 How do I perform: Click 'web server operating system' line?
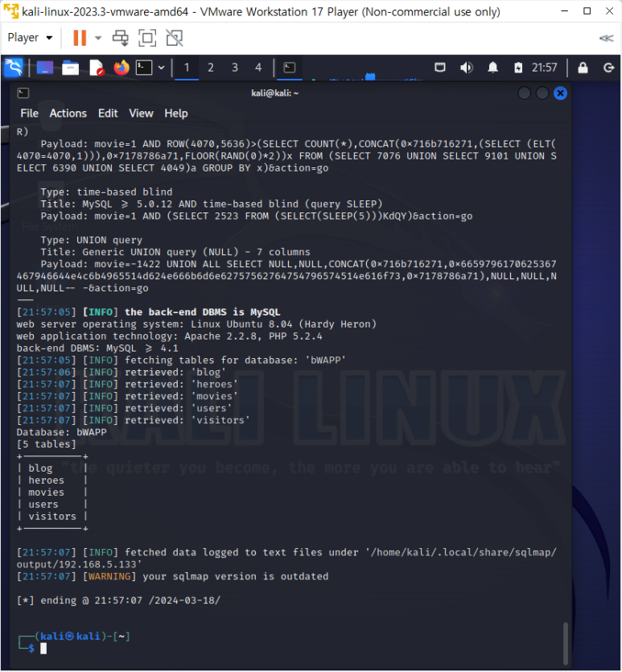click(196, 324)
